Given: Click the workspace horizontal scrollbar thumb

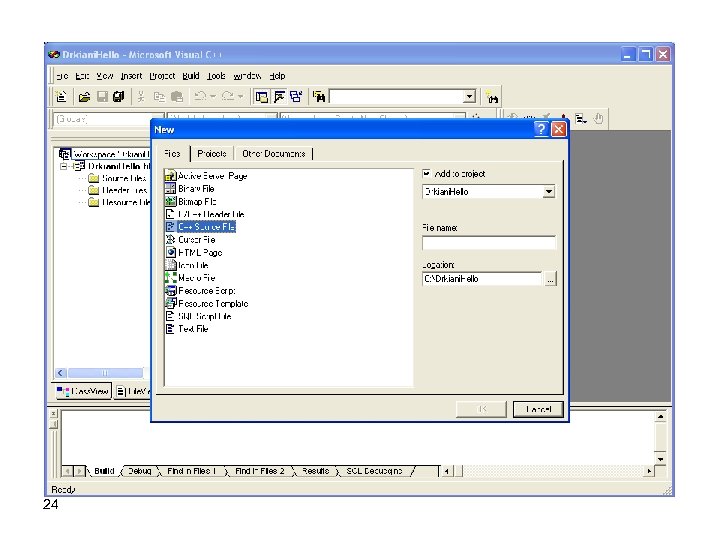Looking at the screenshot, I should [x=105, y=373].
